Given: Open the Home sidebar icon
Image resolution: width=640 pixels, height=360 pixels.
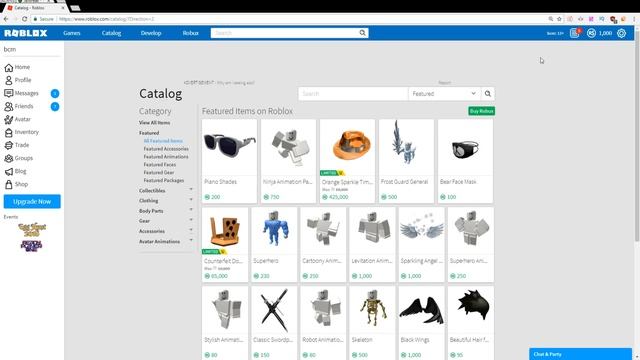Looking at the screenshot, I should 9,67.
